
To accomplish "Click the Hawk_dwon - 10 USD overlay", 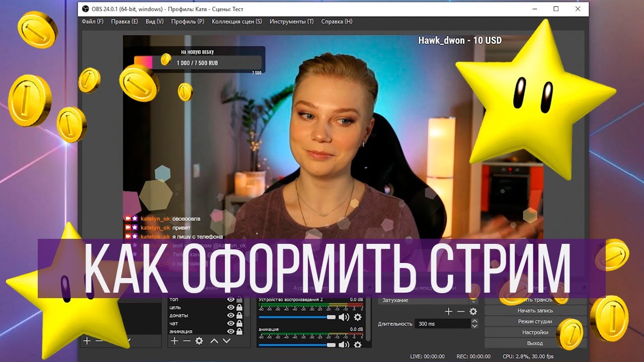I will pyautogui.click(x=460, y=41).
